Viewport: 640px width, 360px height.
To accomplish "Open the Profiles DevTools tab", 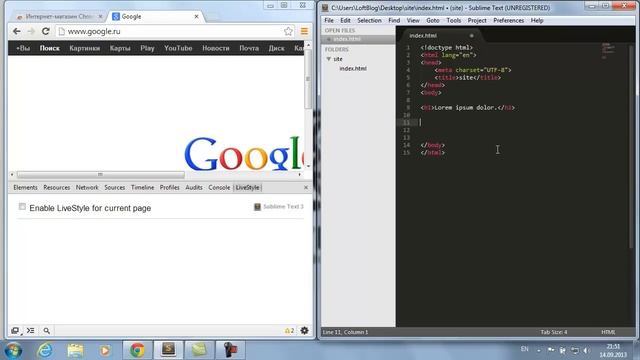I will pos(169,187).
